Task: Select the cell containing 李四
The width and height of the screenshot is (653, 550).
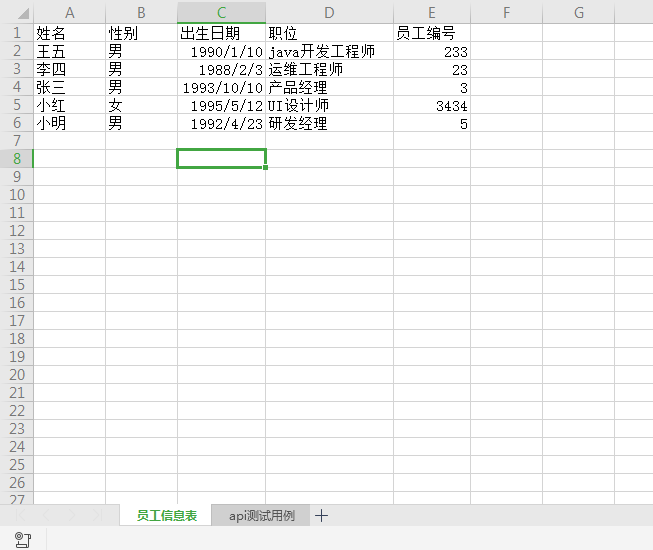Action: [x=70, y=69]
